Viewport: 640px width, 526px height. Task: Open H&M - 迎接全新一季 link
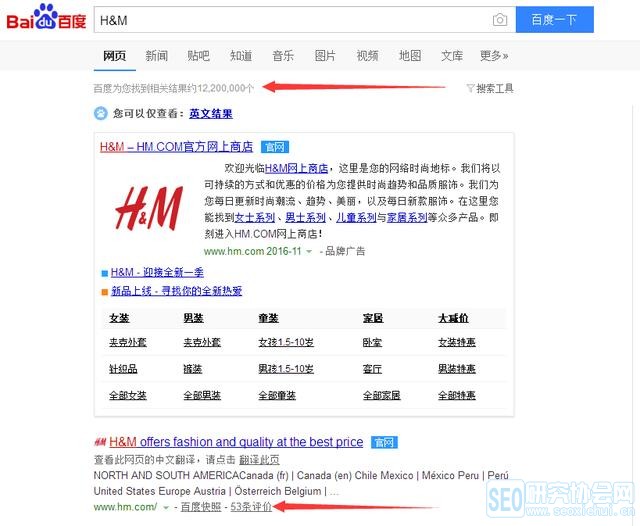(x=157, y=272)
